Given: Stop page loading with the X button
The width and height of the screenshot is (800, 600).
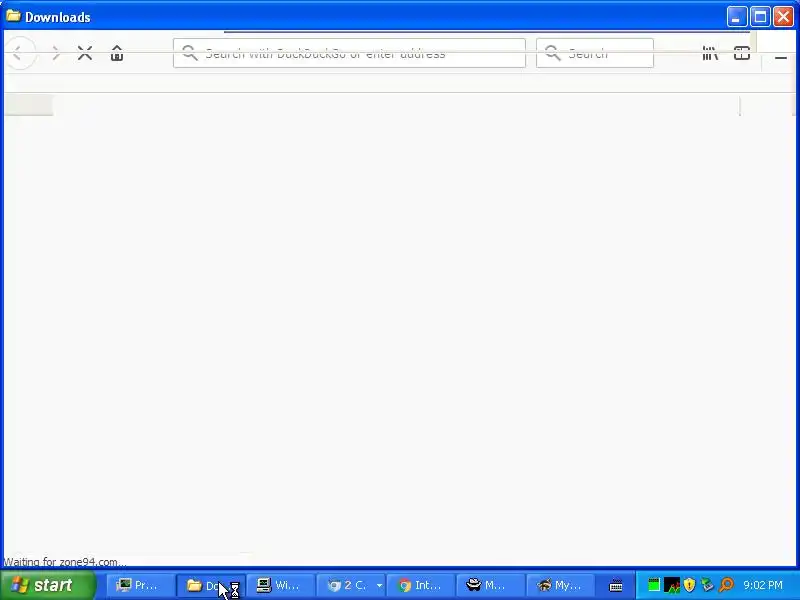Looking at the screenshot, I should tap(85, 53).
